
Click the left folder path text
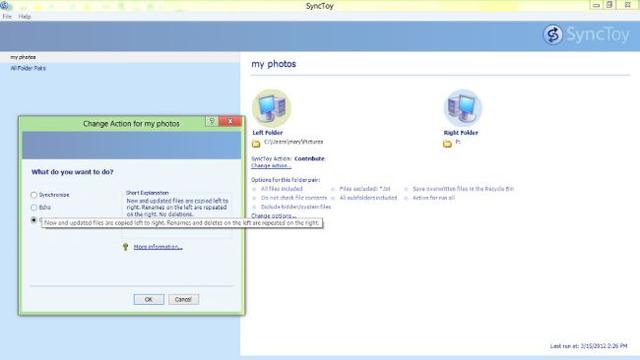coord(293,142)
